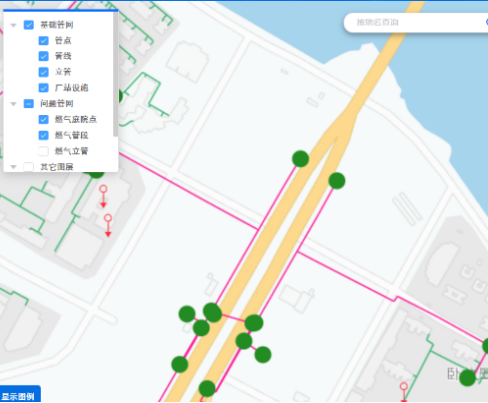488x403 pixels.
Task: Click the 显示图例 button
Action: point(20,395)
